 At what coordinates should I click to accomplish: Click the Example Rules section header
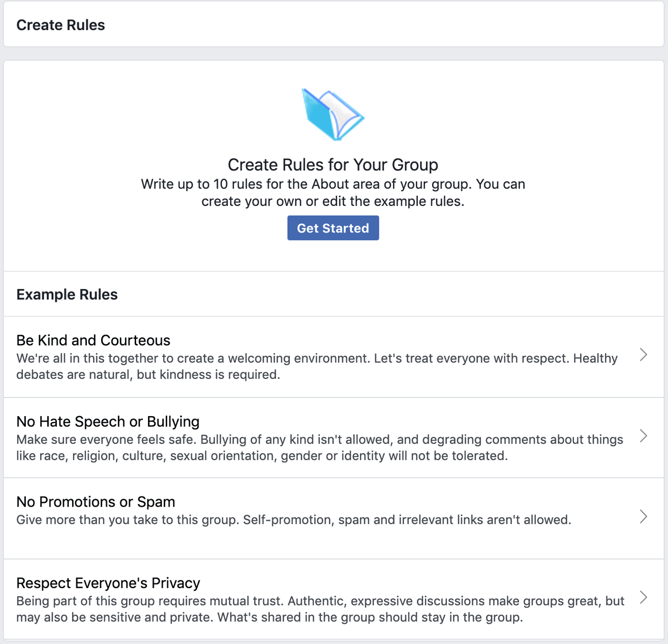(x=67, y=294)
